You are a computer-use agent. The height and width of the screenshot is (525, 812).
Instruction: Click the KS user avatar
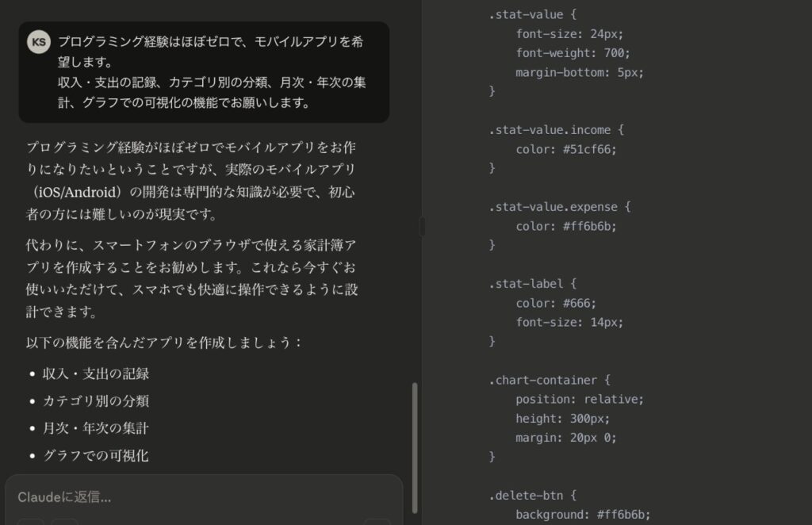(39, 42)
